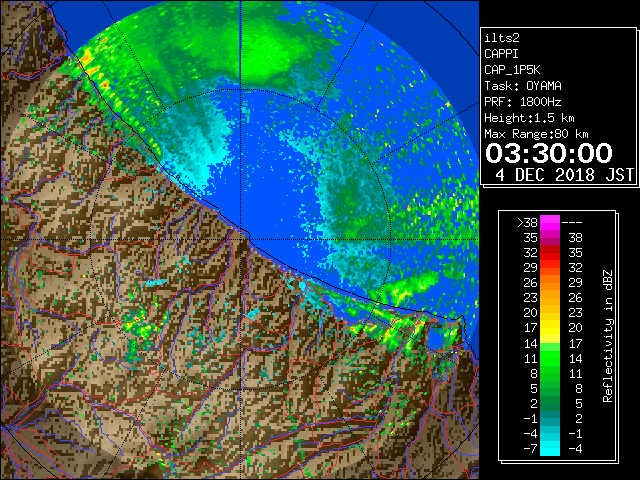Click the radar center at the crosshair intersection
The image size is (640, 480).
coord(241,240)
